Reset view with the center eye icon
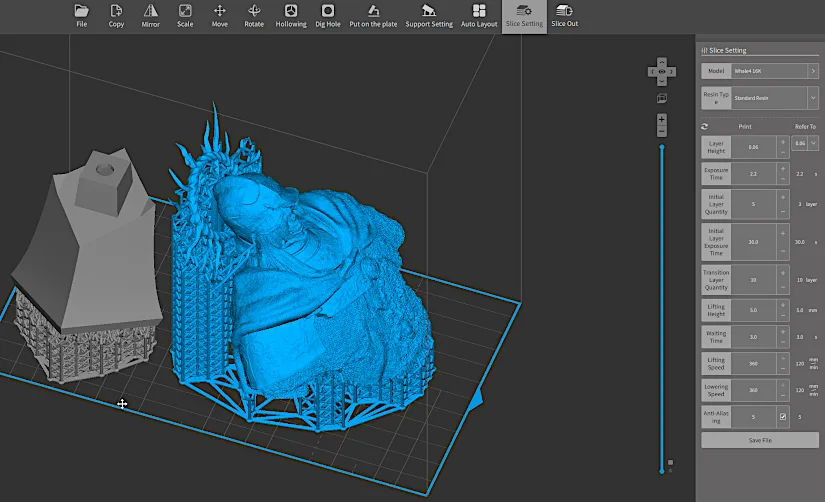The width and height of the screenshot is (825, 502). point(662,72)
